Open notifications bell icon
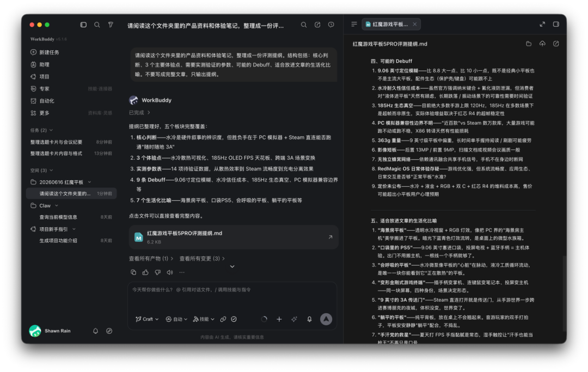The width and height of the screenshot is (588, 372). [x=96, y=331]
